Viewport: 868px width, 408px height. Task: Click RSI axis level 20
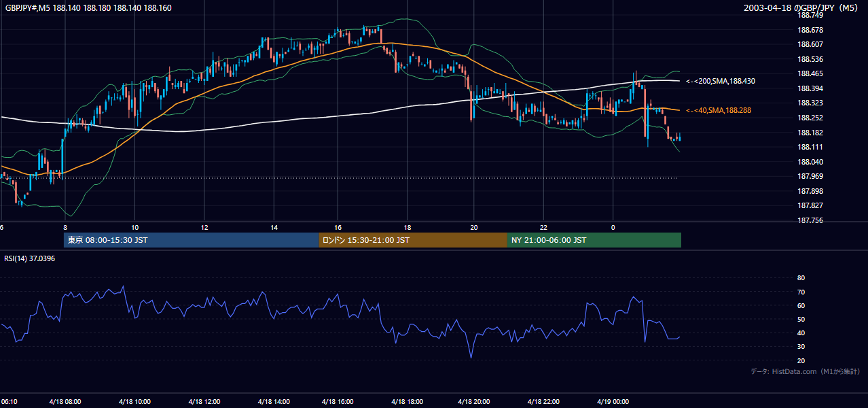(801, 360)
